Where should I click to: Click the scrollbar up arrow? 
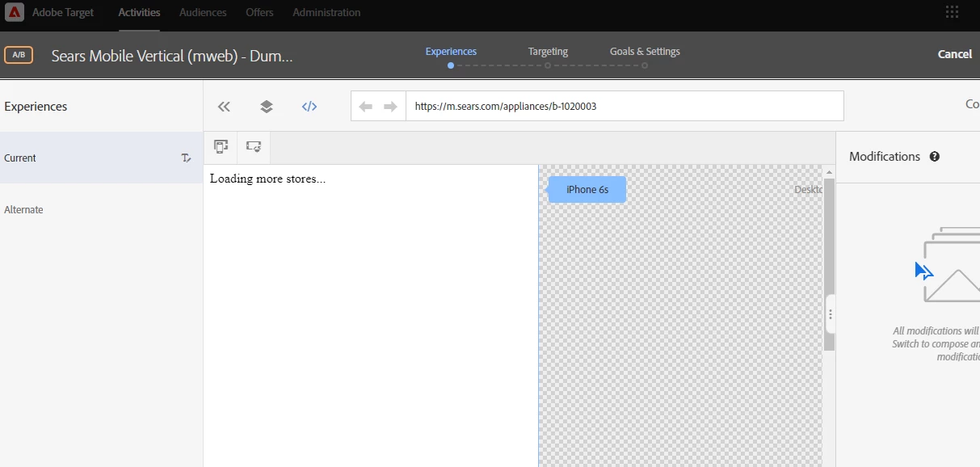tap(829, 171)
